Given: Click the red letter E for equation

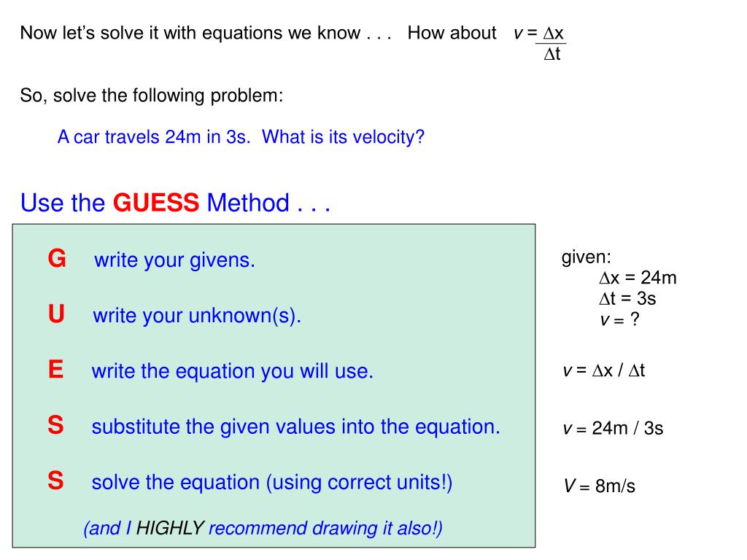Looking at the screenshot, I should (x=55, y=370).
